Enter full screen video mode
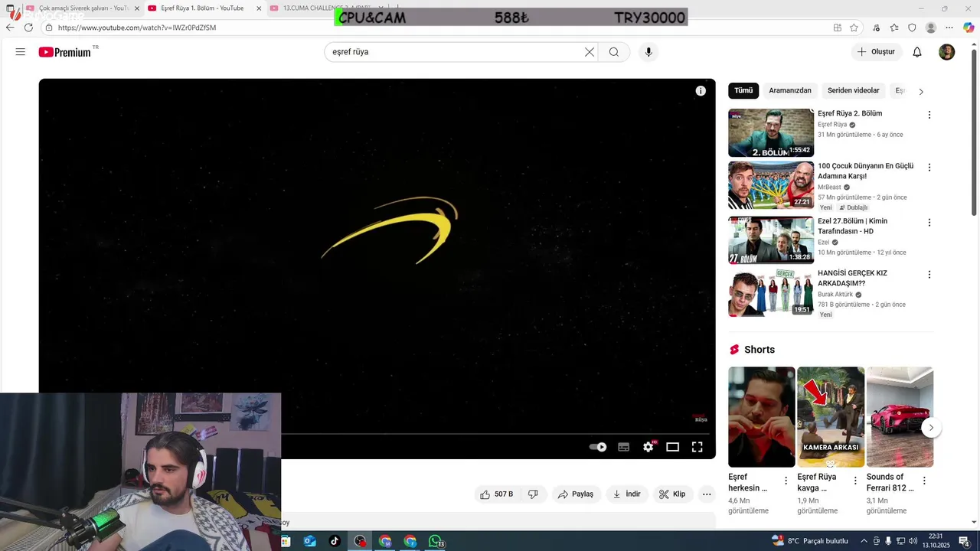The height and width of the screenshot is (551, 980). click(697, 447)
